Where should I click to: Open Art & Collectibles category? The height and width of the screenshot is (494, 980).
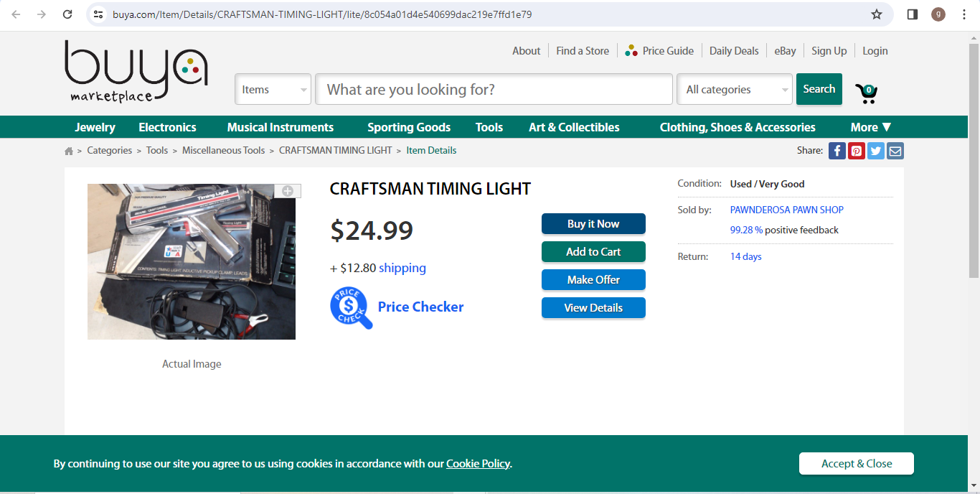click(x=574, y=127)
